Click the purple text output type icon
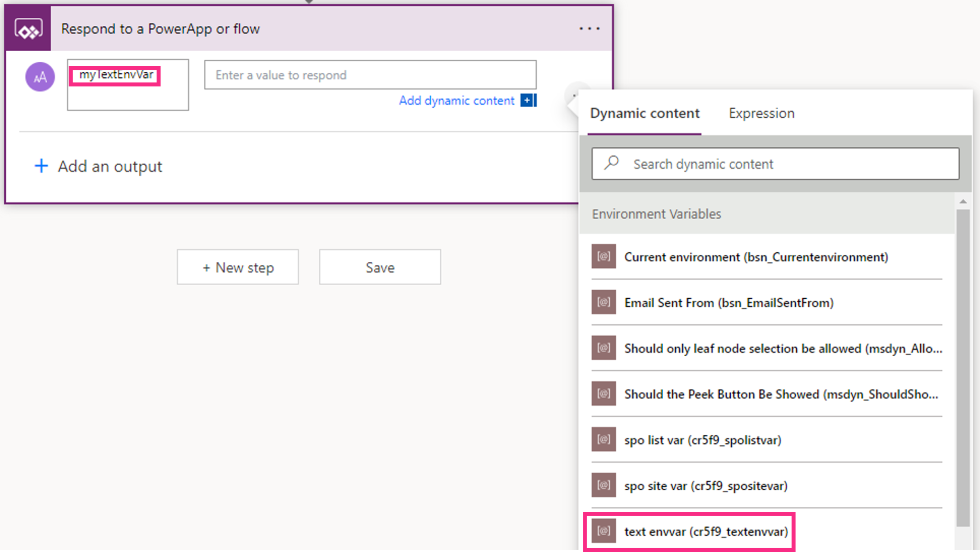Viewport: 980px width, 552px height. coord(40,77)
